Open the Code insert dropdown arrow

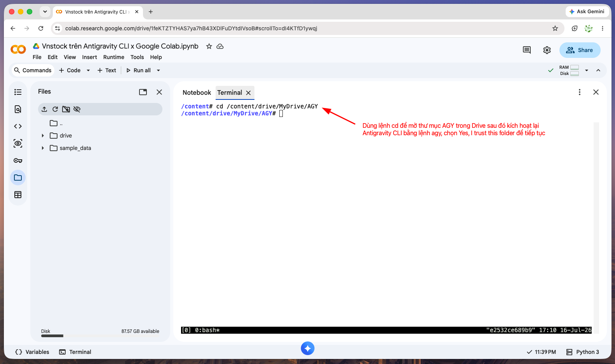click(x=88, y=70)
